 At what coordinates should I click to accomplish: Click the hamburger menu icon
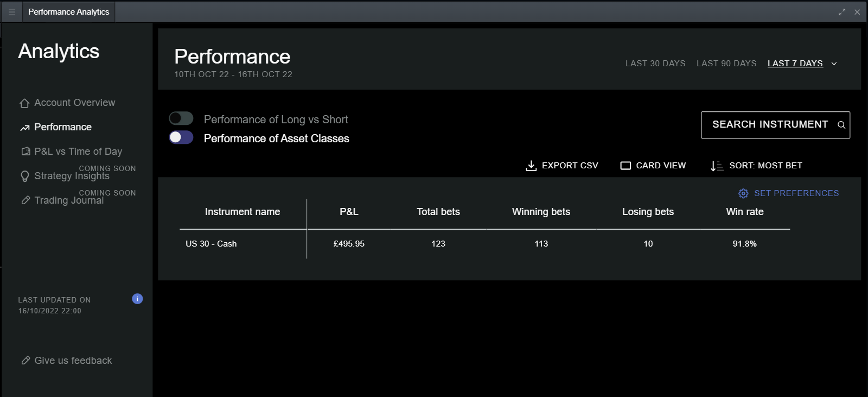[12, 12]
